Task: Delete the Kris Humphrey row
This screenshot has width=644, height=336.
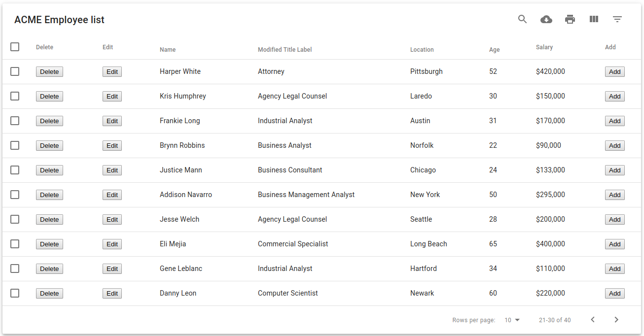Action: (x=49, y=96)
